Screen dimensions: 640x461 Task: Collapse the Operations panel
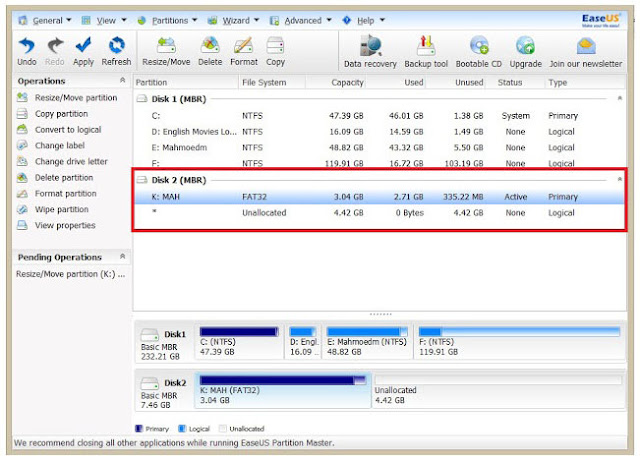(122, 80)
